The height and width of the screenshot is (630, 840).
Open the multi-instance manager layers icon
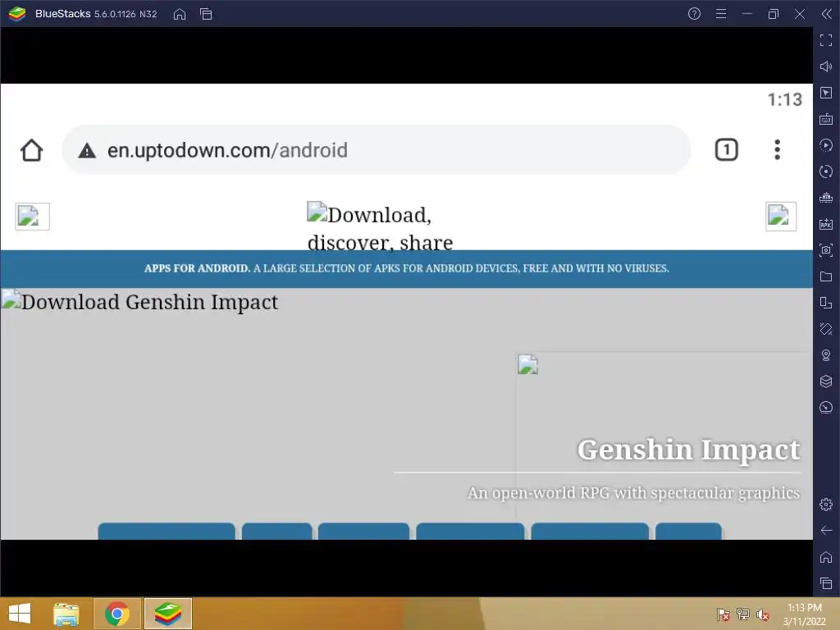825,381
